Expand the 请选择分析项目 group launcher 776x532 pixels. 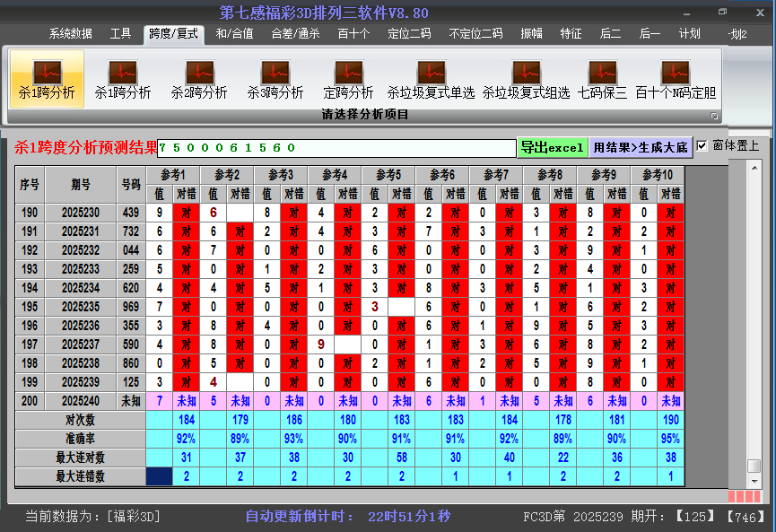click(x=715, y=116)
